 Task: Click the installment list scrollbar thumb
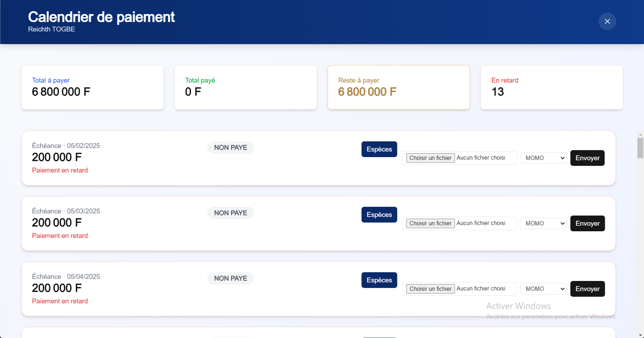pyautogui.click(x=640, y=148)
